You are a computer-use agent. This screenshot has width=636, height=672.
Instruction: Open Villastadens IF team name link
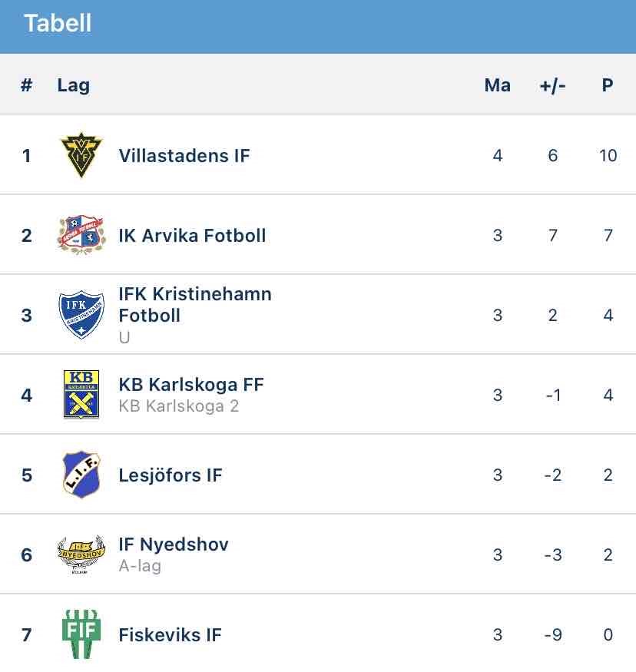pos(184,156)
